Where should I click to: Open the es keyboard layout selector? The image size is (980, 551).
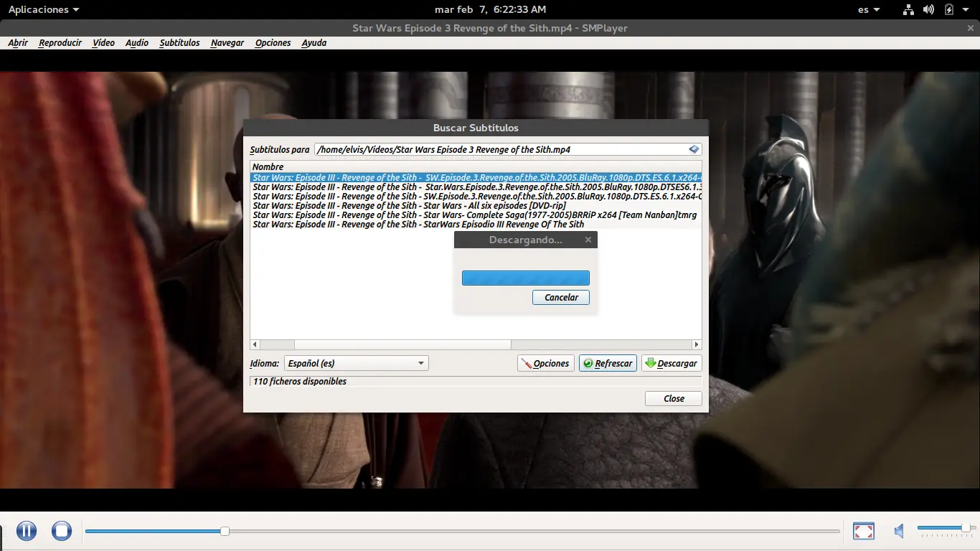(x=867, y=9)
